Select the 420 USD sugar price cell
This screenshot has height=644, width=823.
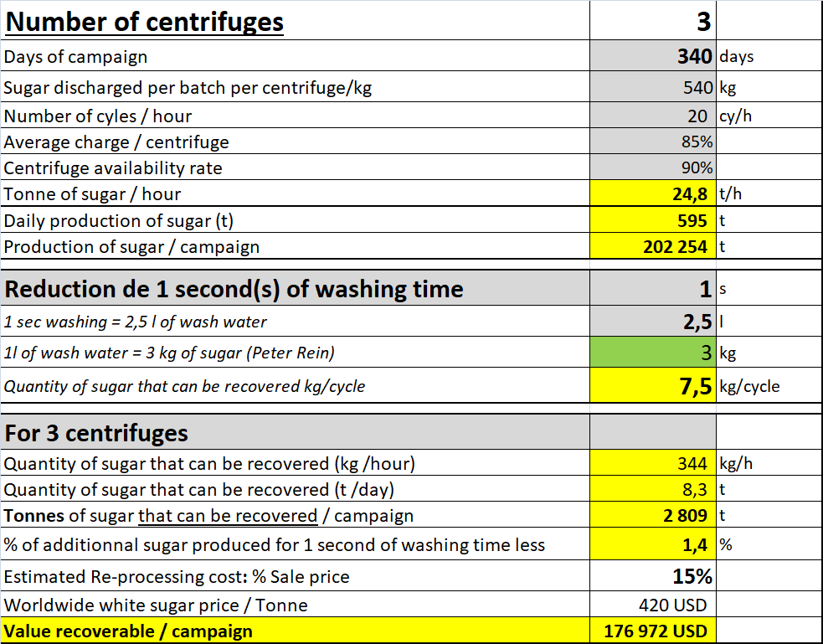pyautogui.click(x=653, y=605)
